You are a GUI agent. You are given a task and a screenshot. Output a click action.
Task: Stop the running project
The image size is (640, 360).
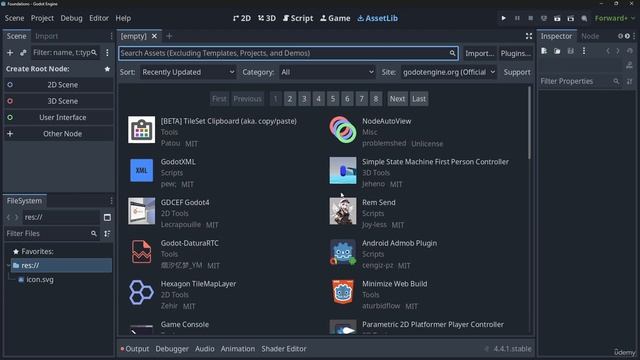click(x=530, y=18)
